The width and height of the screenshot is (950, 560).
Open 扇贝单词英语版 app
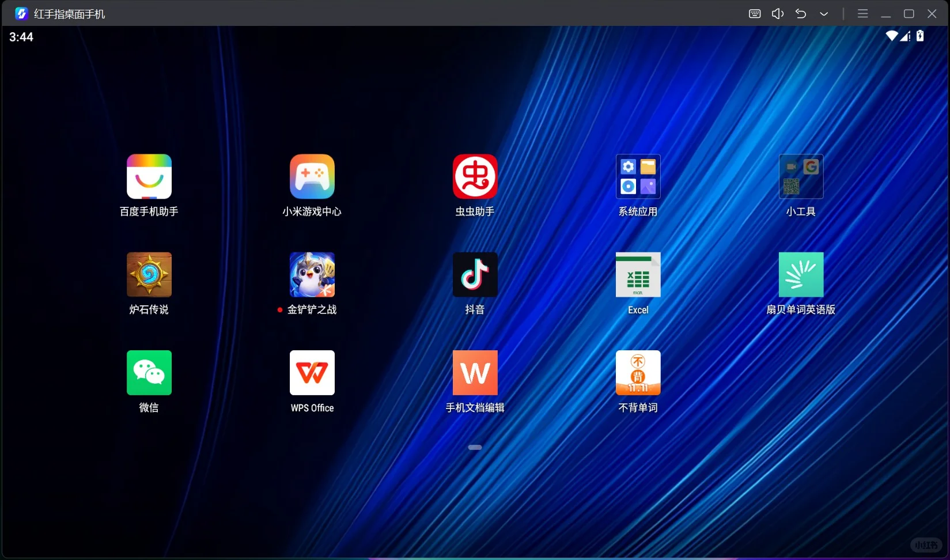[x=801, y=274]
